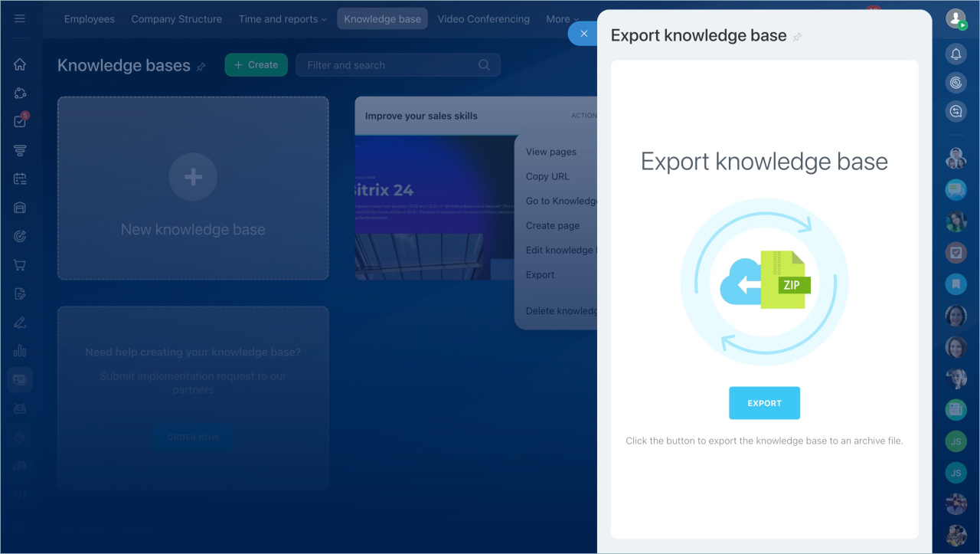Click the green Create button
This screenshot has height=554, width=980.
256,65
